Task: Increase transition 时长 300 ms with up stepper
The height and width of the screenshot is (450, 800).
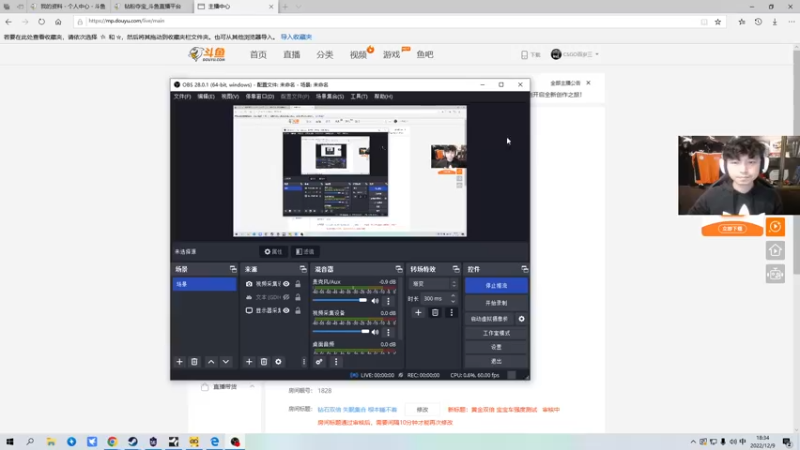Action: pyautogui.click(x=453, y=296)
